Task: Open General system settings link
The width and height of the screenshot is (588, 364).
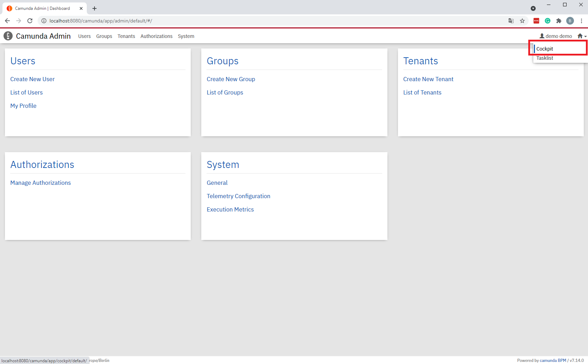Action: coord(217,183)
